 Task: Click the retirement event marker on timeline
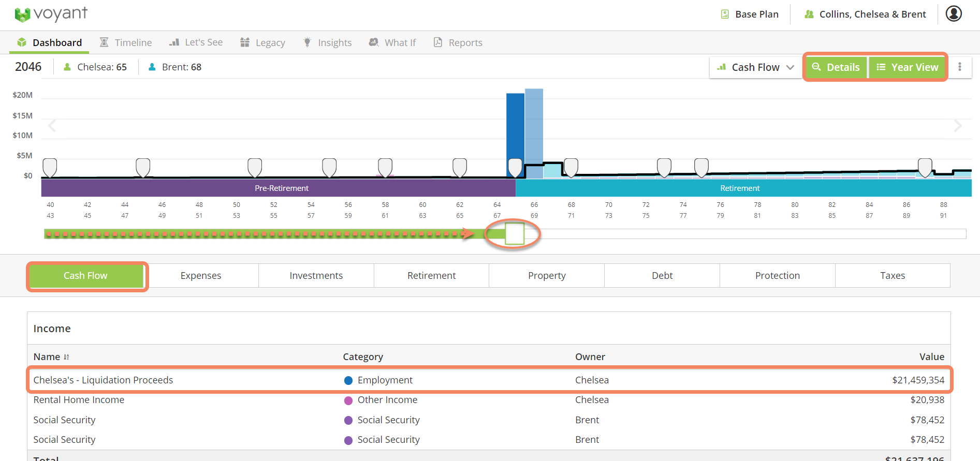point(515,168)
